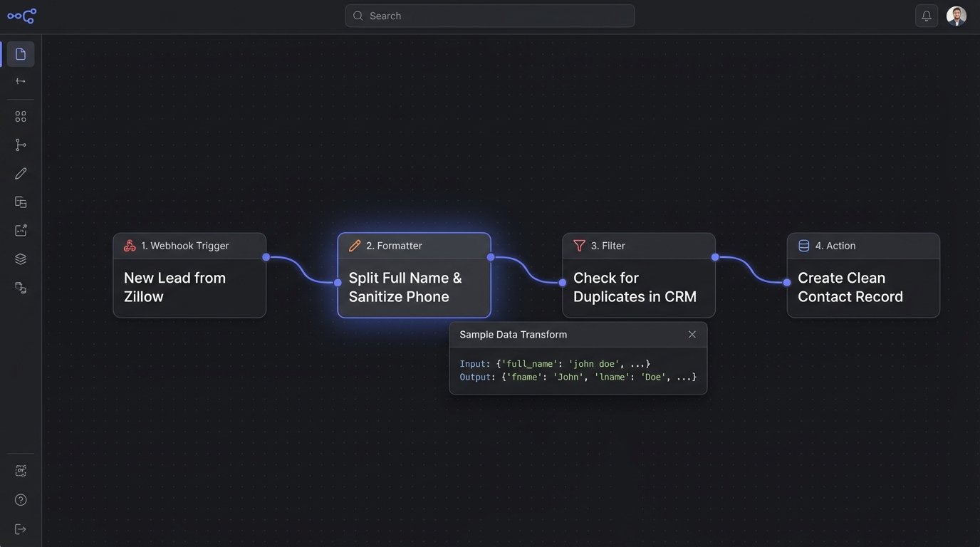The width and height of the screenshot is (980, 547).
Task: Select the workflow branch icon in the sidebar
Action: tap(19, 143)
